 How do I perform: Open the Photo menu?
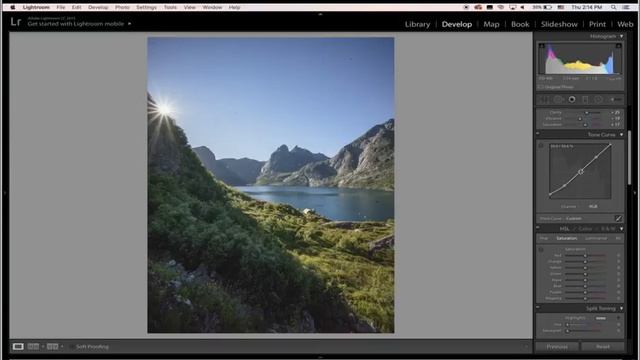(122, 7)
